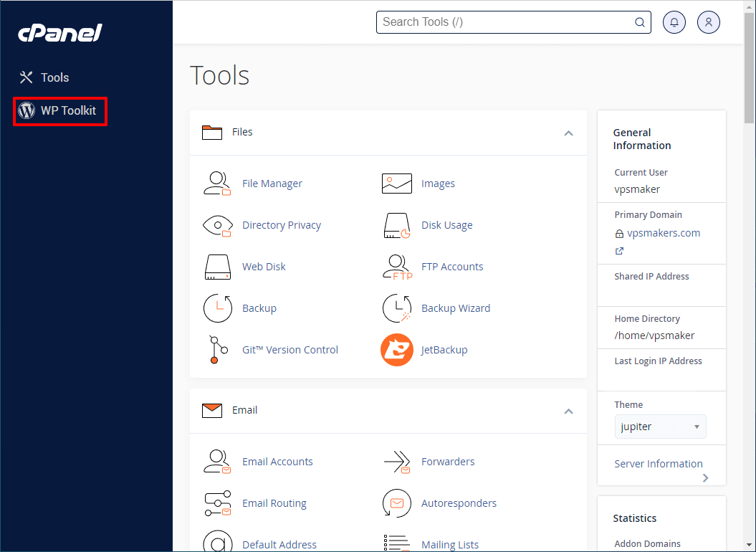The width and height of the screenshot is (756, 552).
Task: Open the Email Accounts link
Action: [277, 461]
